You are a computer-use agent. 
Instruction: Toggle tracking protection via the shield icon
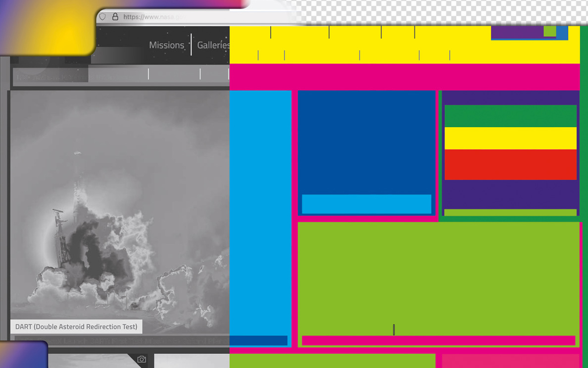point(102,16)
